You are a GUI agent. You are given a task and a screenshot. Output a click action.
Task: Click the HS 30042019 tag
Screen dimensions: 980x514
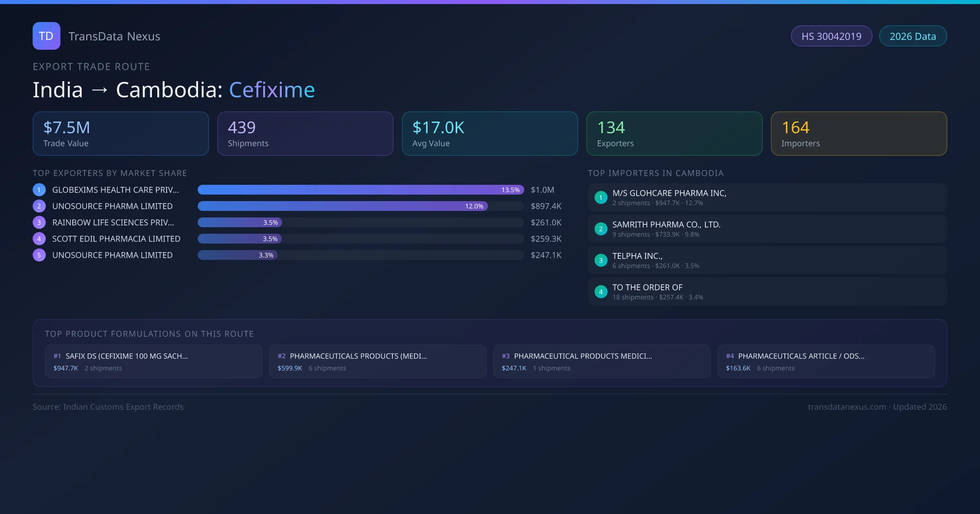831,36
